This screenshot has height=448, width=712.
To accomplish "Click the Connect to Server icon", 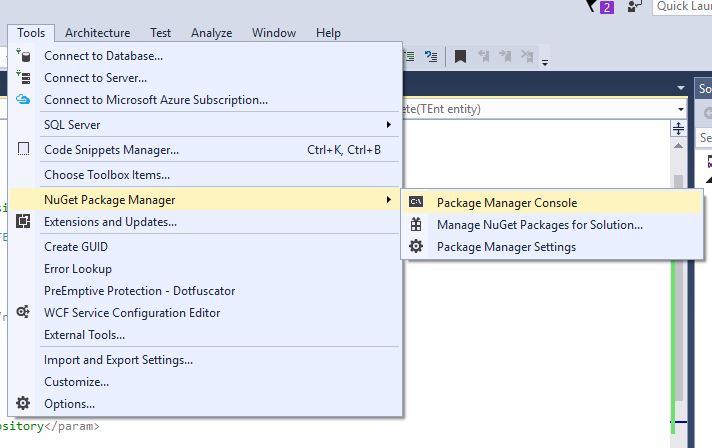I will (24, 78).
